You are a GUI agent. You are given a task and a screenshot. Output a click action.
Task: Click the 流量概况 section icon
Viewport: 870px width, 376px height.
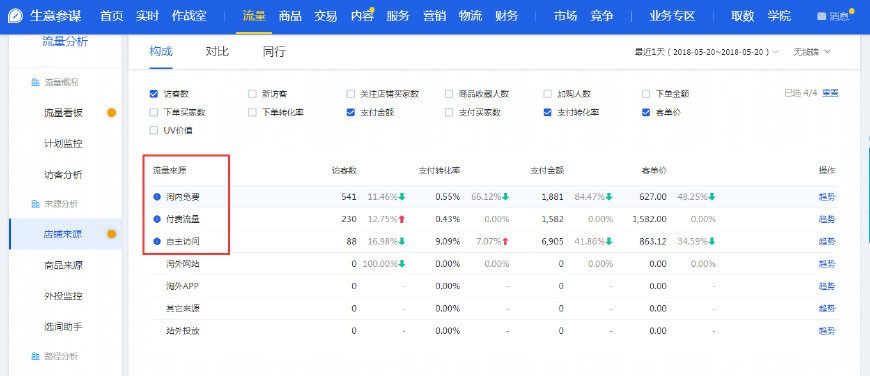[35, 83]
